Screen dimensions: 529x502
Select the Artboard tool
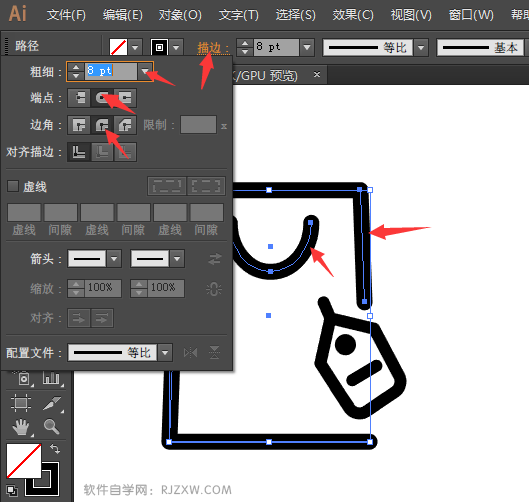[x=21, y=403]
